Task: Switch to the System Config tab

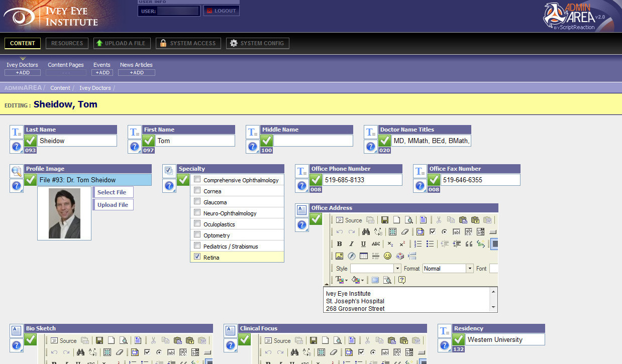Action: (257, 43)
